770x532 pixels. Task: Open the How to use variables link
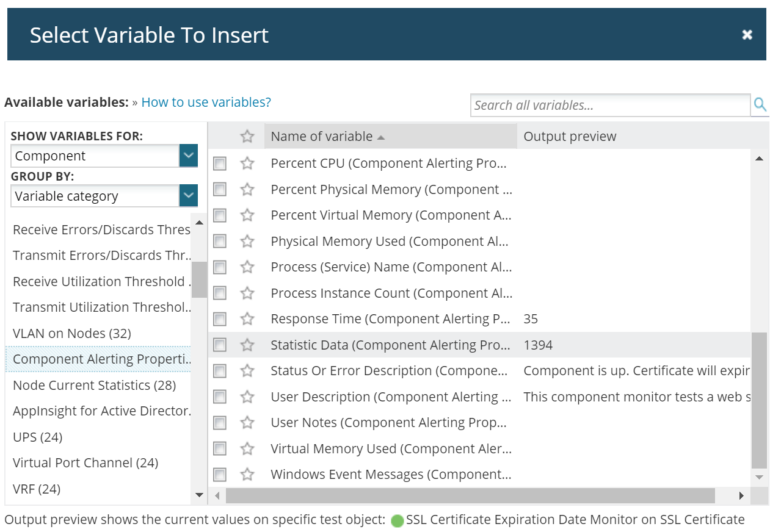point(206,102)
